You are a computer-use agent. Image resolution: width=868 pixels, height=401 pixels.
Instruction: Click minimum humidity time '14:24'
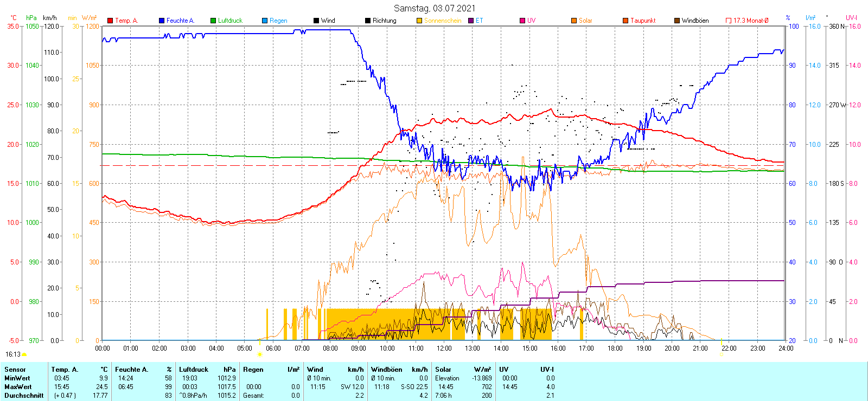(126, 378)
